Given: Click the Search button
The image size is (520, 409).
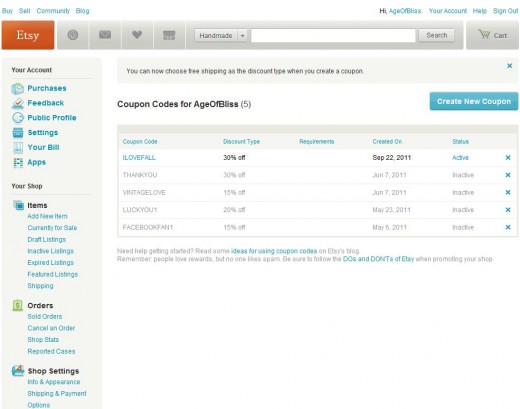Looking at the screenshot, I should 436,35.
